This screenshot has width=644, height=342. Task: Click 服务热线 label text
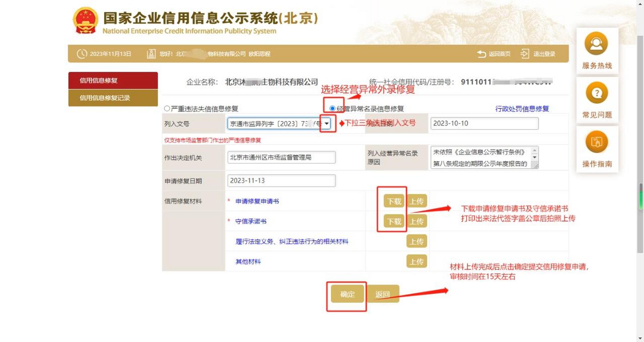(597, 65)
